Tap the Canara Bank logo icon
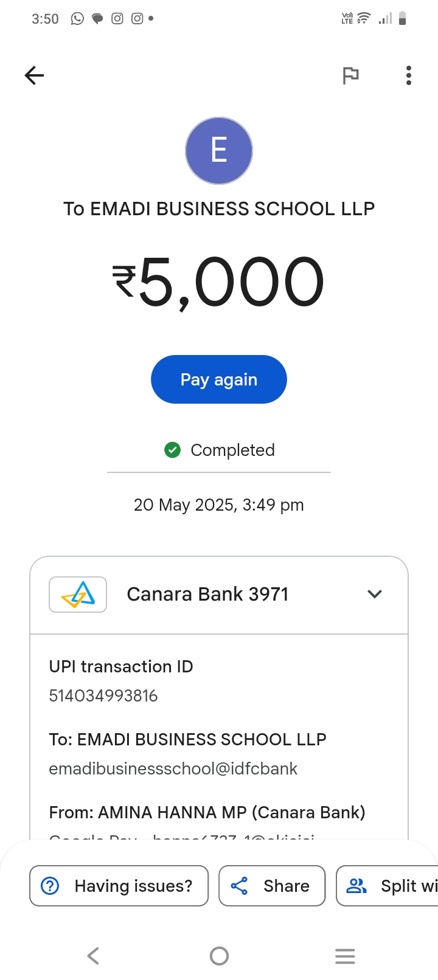The height and width of the screenshot is (980, 438). tap(78, 594)
